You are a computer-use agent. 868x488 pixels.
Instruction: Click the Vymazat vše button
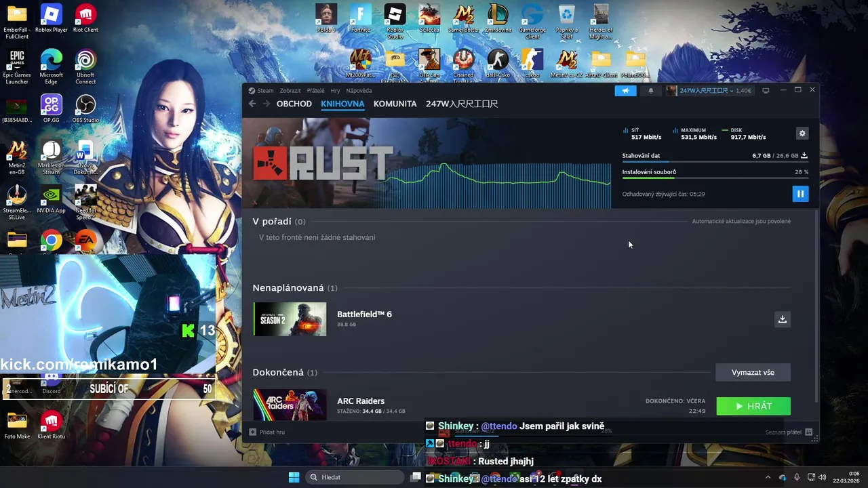[x=753, y=372]
